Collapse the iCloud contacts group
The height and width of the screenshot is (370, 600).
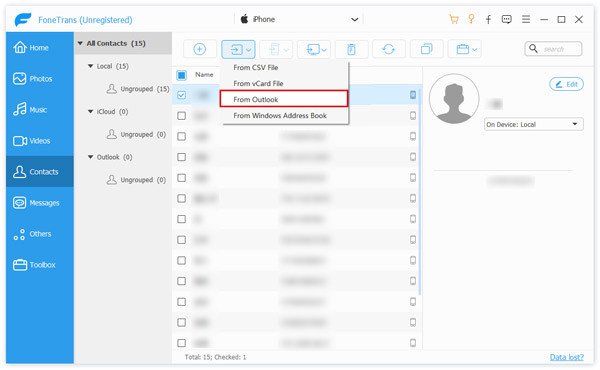(90, 112)
